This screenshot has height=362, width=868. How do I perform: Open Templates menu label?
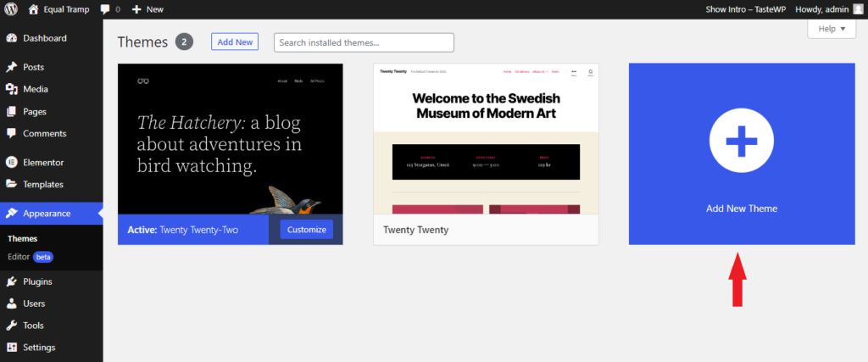click(x=43, y=184)
